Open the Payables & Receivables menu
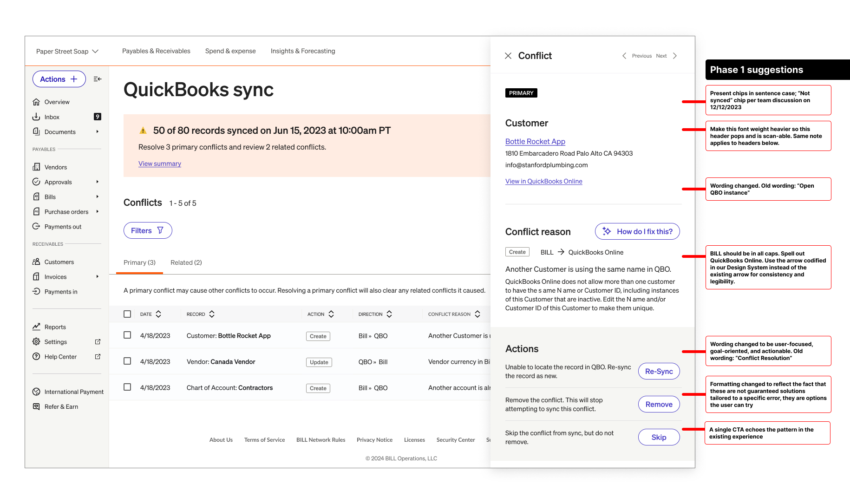850x504 pixels. (x=156, y=51)
